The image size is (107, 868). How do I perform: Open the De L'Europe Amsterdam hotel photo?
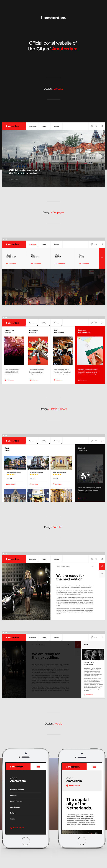(38, 463)
